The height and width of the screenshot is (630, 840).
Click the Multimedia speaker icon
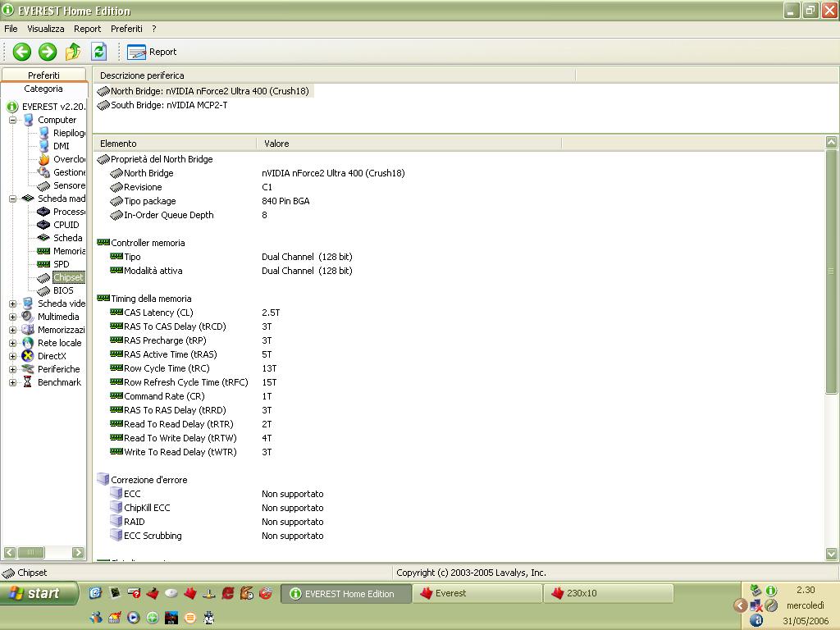click(28, 317)
